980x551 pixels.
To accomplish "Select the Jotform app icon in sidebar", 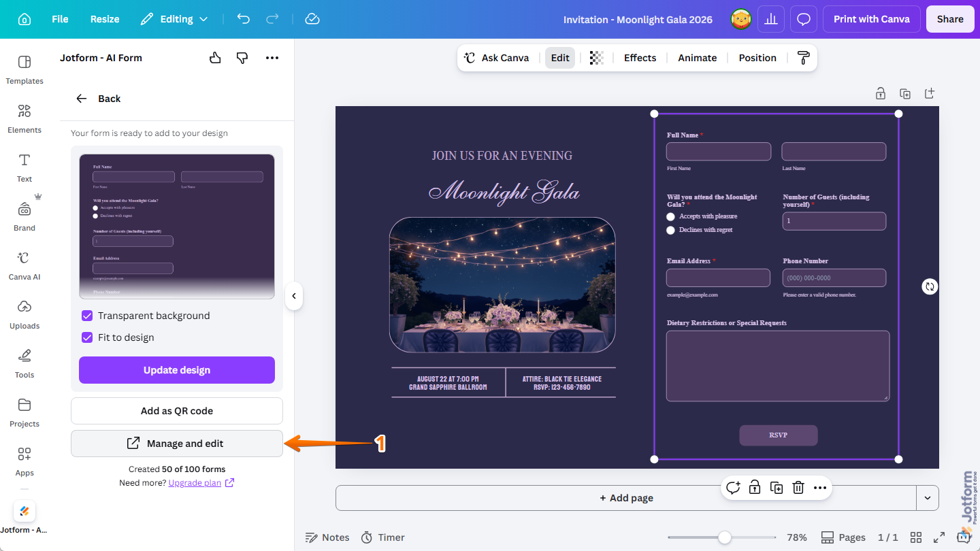I will coord(24,512).
